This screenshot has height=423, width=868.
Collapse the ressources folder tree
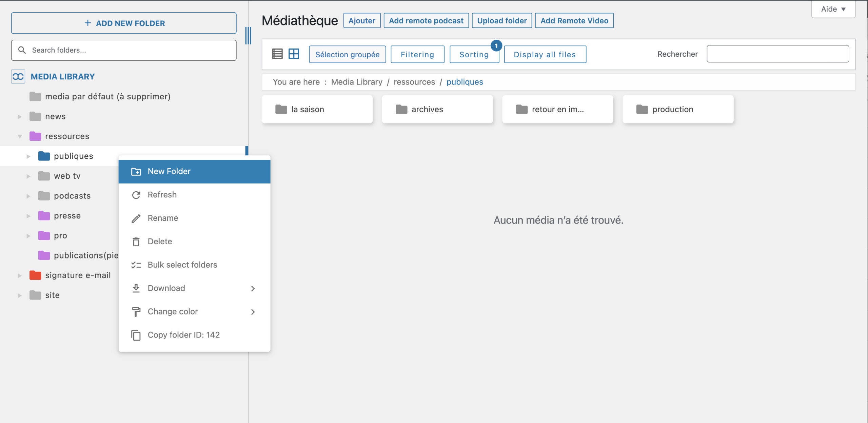(20, 136)
